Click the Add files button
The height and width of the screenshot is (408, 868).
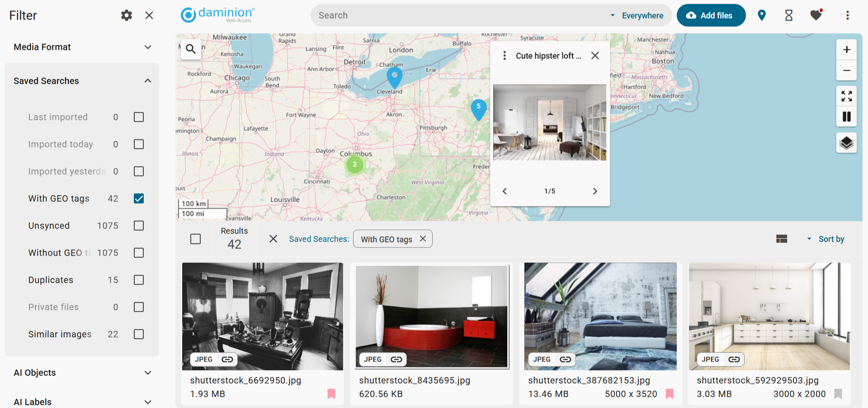click(x=711, y=15)
